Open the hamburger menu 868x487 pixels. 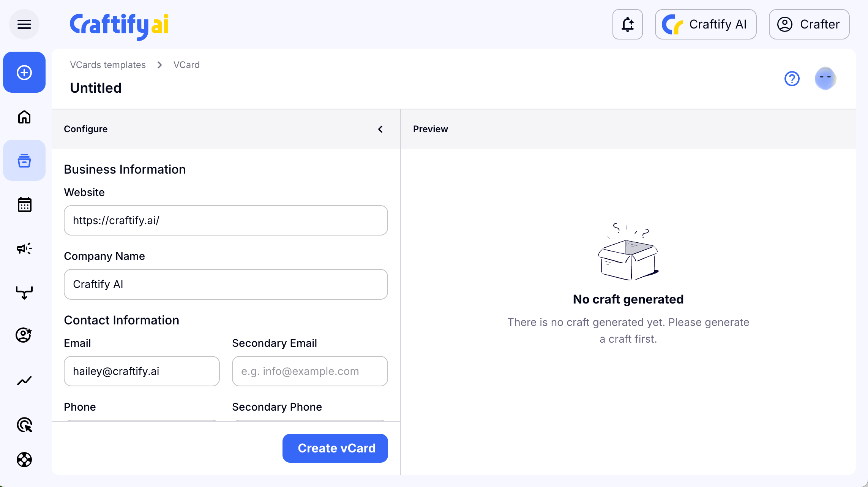click(x=24, y=24)
